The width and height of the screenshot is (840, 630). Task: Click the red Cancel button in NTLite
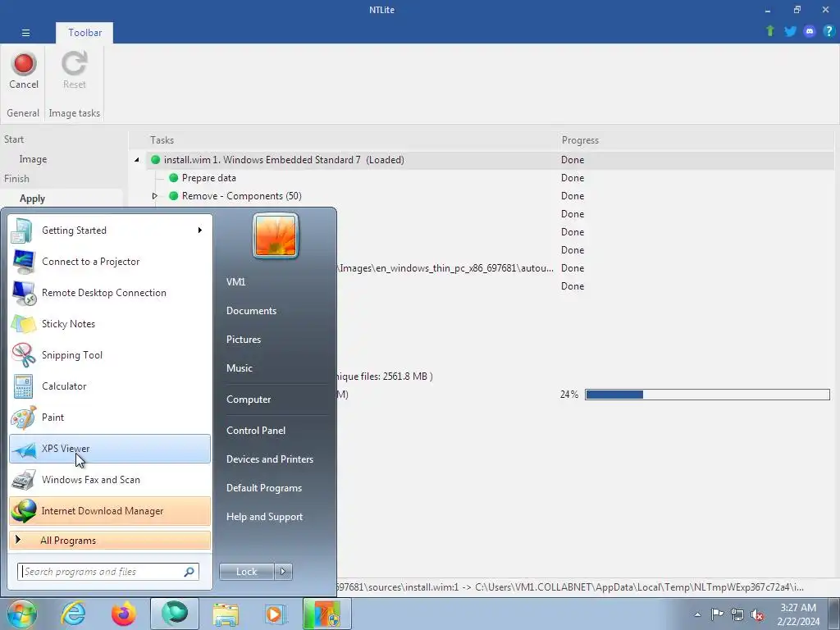tap(24, 71)
